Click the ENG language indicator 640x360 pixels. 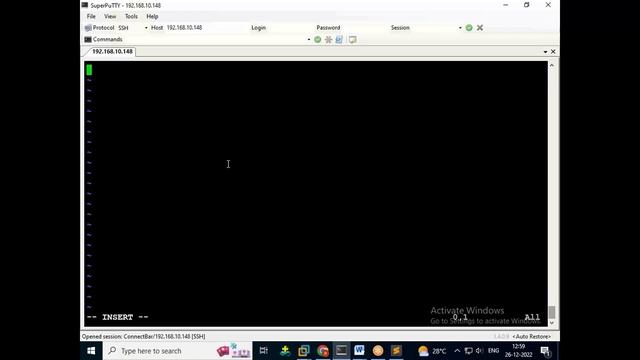pyautogui.click(x=493, y=351)
